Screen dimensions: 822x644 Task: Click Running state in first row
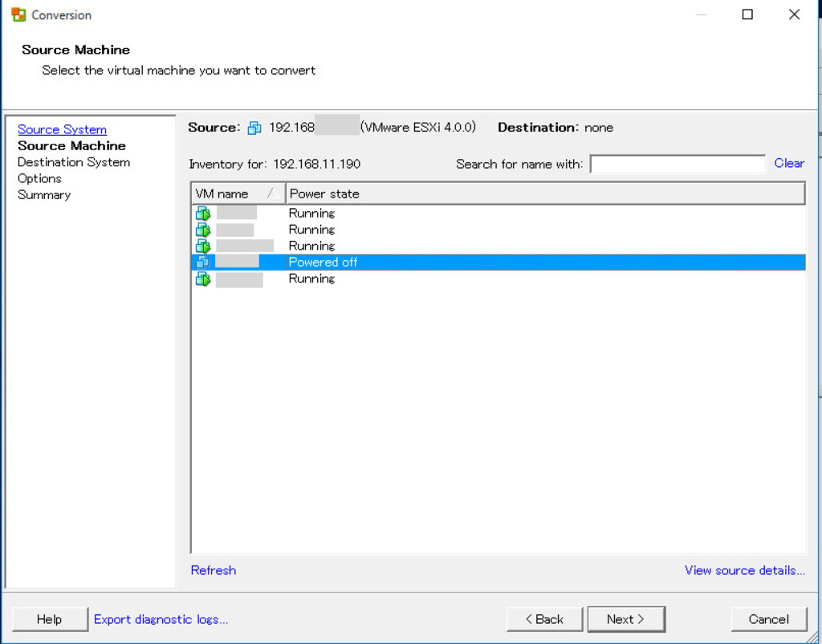(312, 213)
